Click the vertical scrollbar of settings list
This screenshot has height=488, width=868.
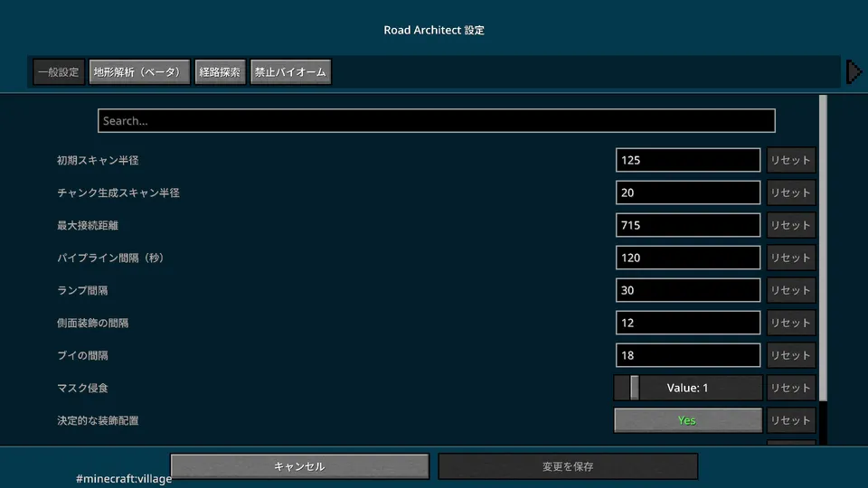(823, 249)
